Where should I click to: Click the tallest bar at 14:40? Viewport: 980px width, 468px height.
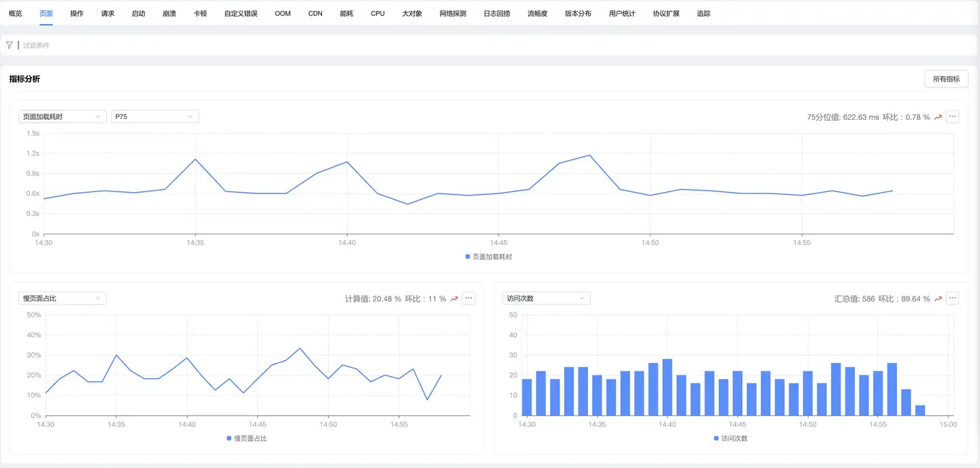pos(667,387)
